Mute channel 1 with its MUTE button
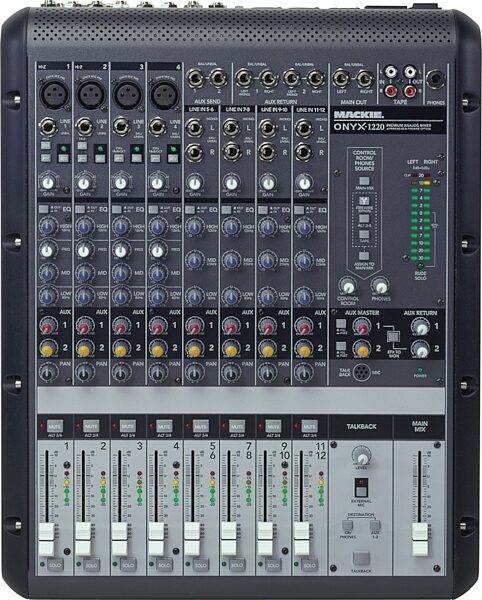The image size is (482, 600). (54, 426)
